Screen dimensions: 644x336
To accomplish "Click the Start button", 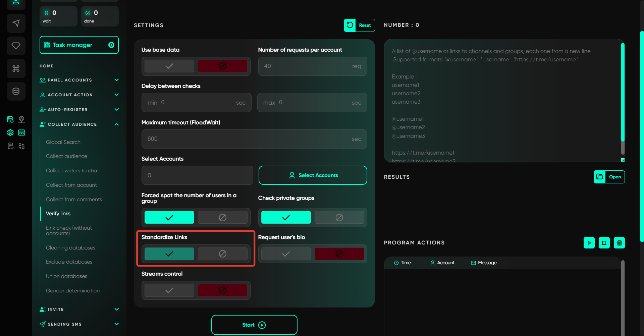I will click(x=254, y=325).
